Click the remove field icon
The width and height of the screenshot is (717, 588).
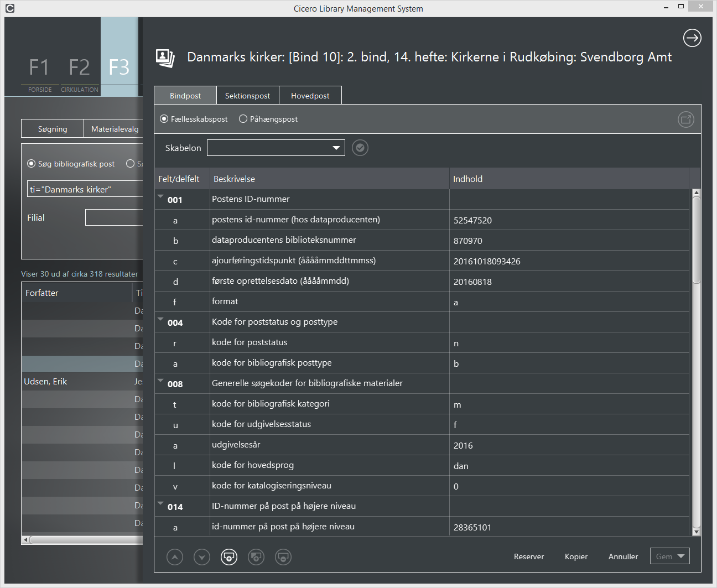point(283,557)
